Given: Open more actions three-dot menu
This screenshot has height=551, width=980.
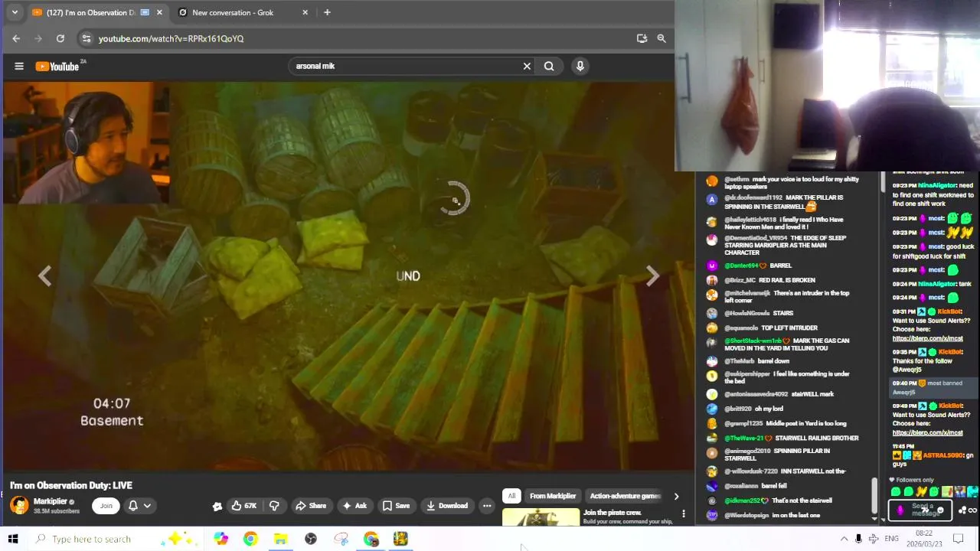Looking at the screenshot, I should (x=487, y=505).
